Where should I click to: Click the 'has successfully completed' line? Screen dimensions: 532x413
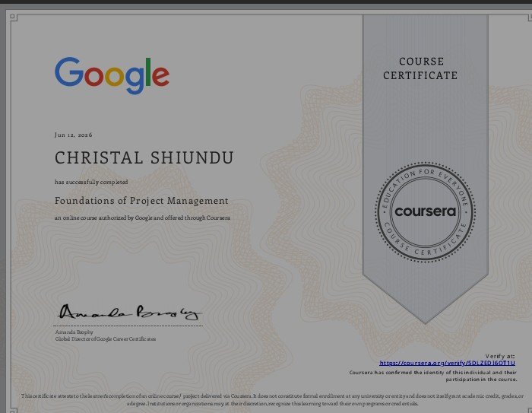[91, 182]
